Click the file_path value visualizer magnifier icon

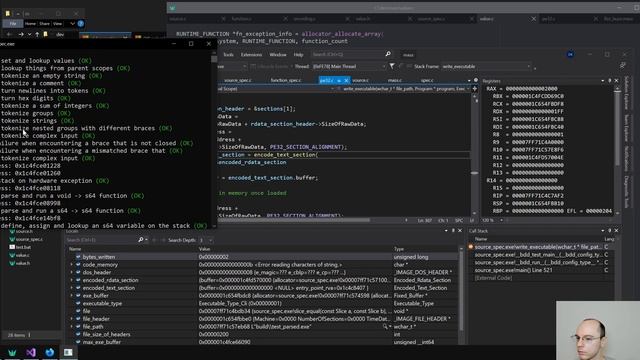point(385,327)
